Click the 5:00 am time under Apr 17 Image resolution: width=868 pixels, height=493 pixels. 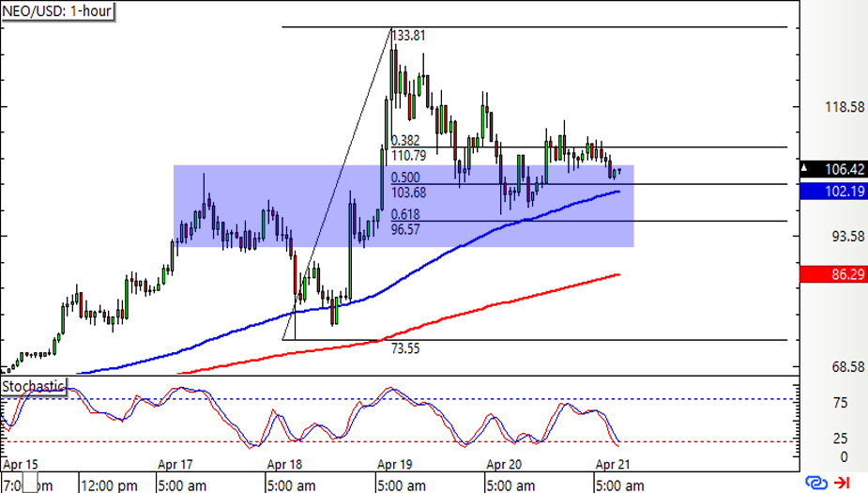pyautogui.click(x=182, y=485)
